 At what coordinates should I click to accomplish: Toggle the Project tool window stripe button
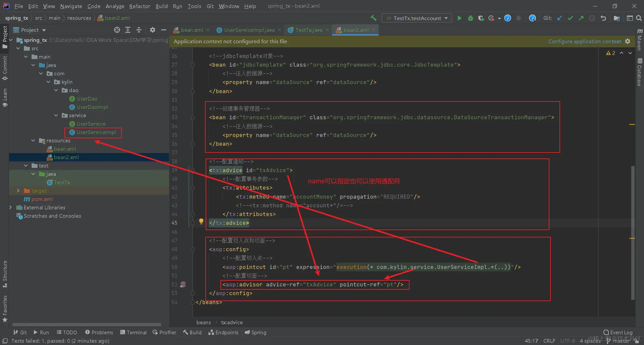pyautogui.click(x=5, y=37)
